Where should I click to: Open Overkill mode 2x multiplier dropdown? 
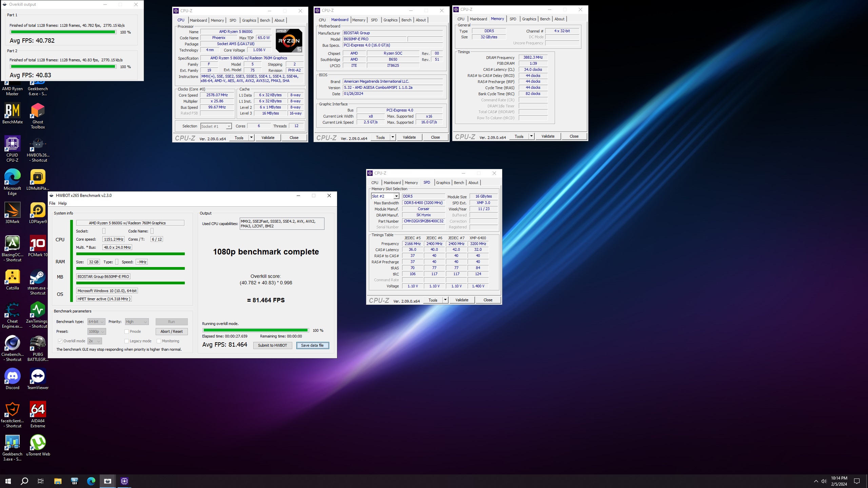95,341
